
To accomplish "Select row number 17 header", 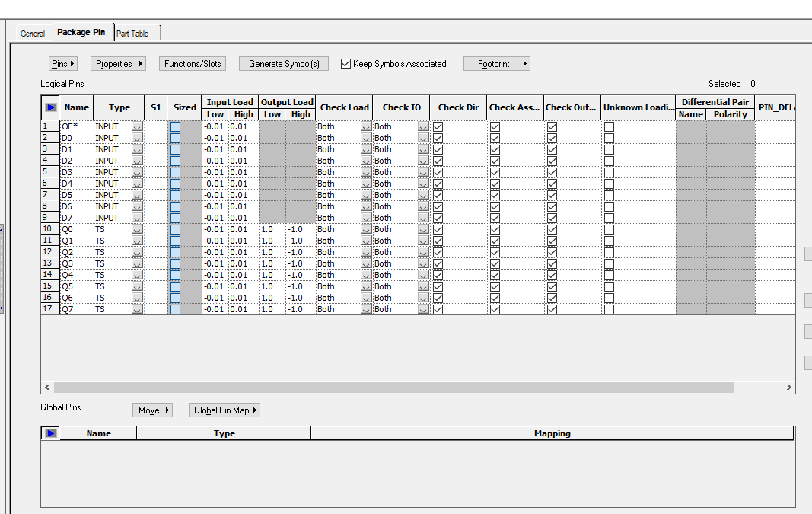I will [x=50, y=309].
